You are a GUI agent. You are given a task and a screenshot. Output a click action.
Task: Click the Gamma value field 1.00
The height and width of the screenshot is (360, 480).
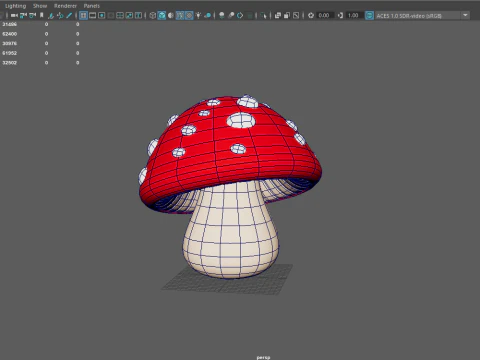point(354,15)
